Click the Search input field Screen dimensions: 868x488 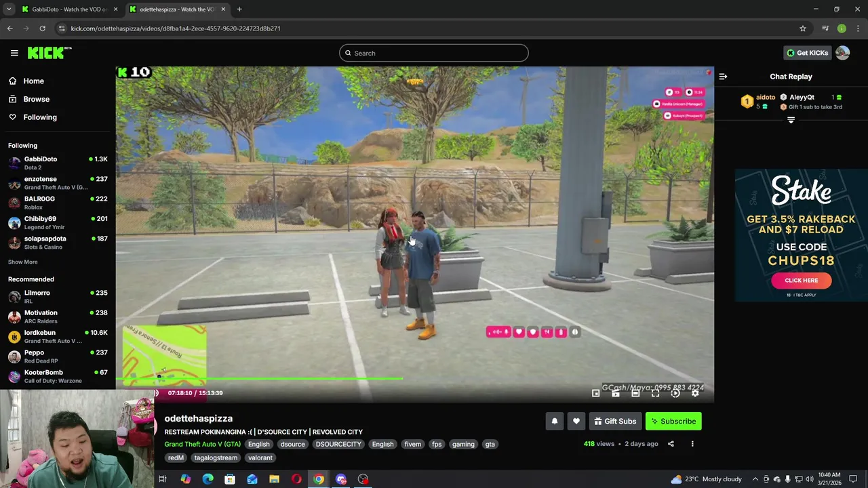coord(434,53)
